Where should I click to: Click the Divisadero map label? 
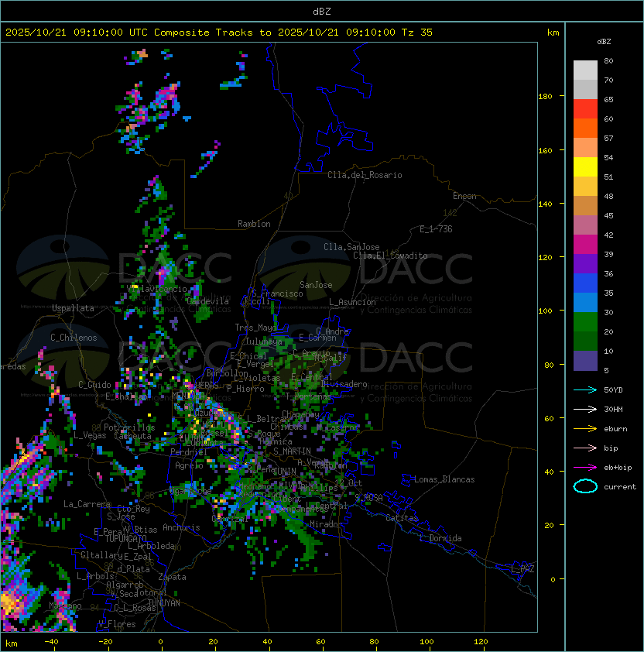pos(344,384)
